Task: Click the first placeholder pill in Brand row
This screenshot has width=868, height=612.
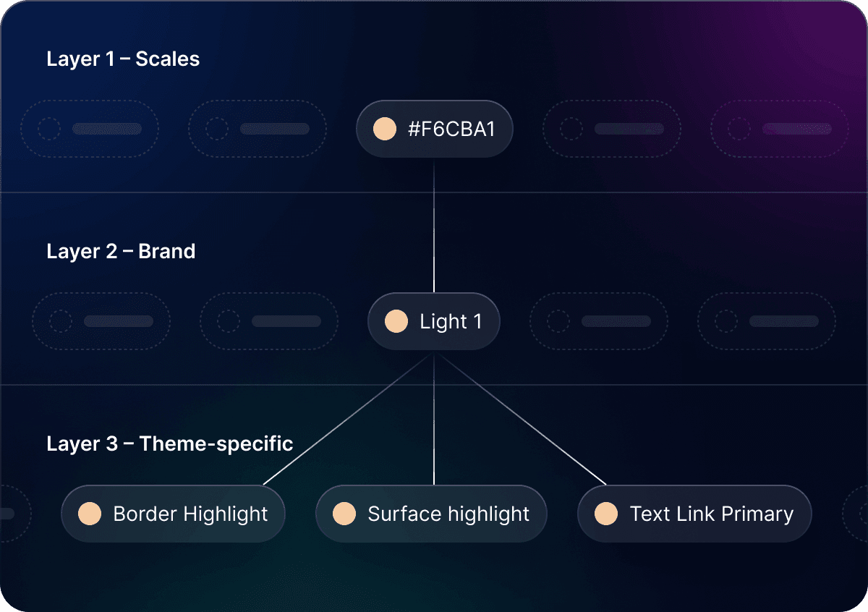Action: click(101, 322)
